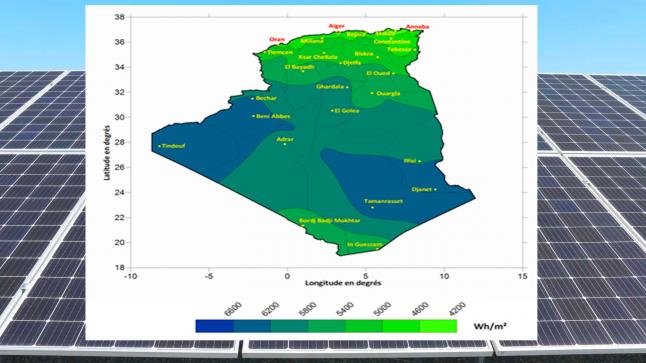Click the 'Tebessa' label on the map
The height and width of the screenshot is (363, 646).
pyautogui.click(x=399, y=49)
